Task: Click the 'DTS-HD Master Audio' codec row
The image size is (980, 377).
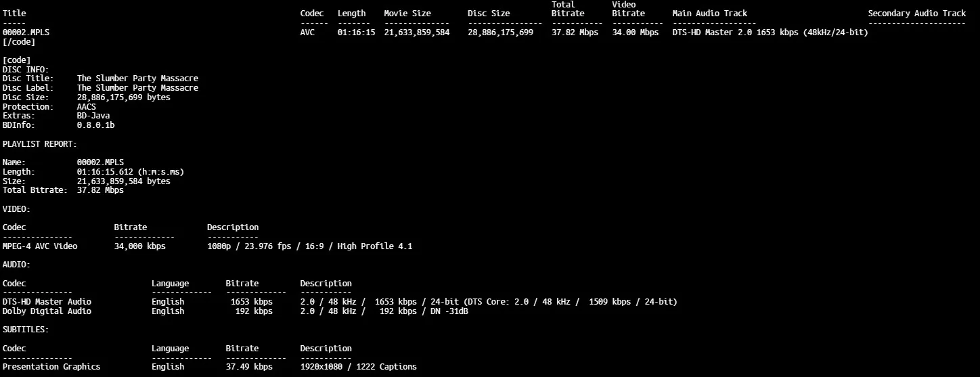Action: tap(47, 302)
